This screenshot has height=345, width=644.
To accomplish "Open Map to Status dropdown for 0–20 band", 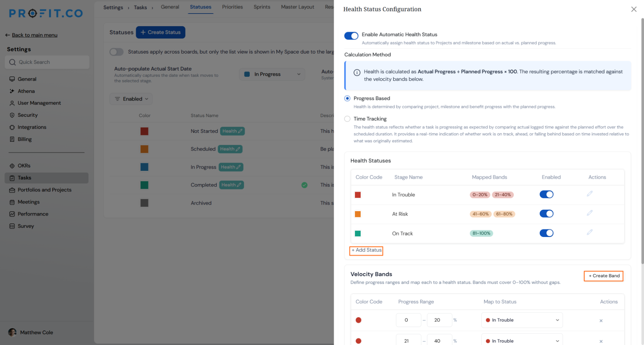I will pos(522,320).
